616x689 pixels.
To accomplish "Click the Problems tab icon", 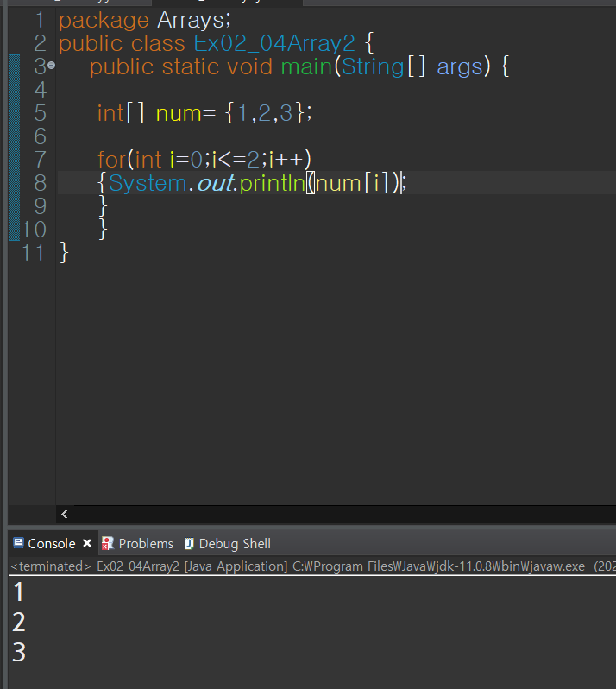I will pos(108,544).
